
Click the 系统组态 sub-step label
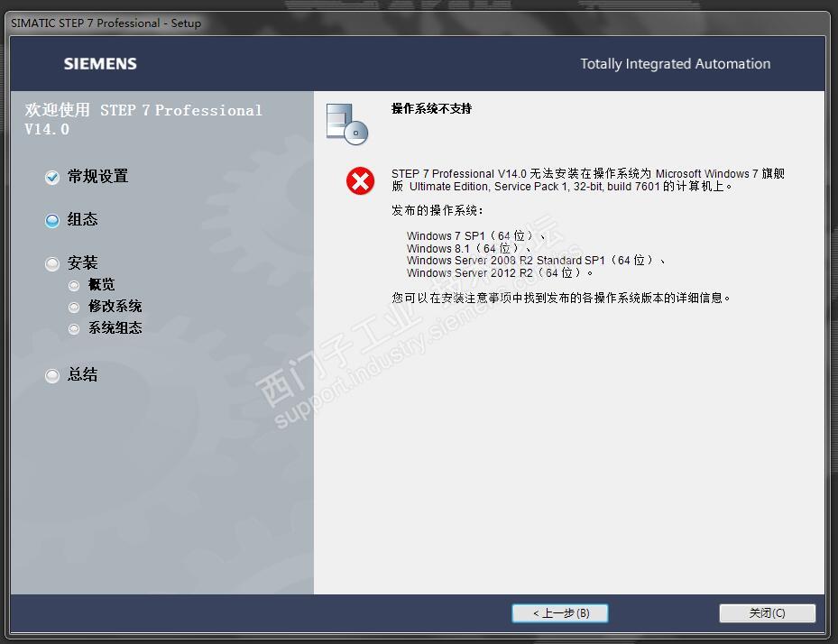(x=115, y=327)
